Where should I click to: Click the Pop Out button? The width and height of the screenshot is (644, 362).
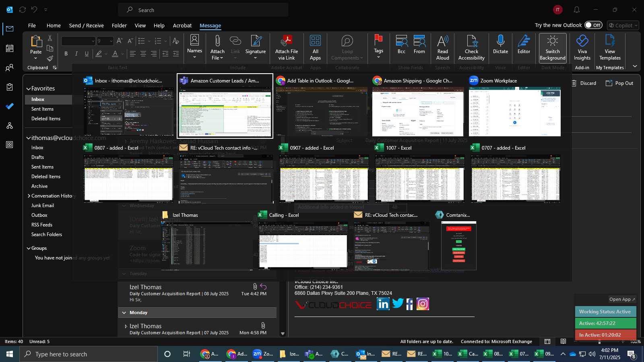tap(619, 83)
